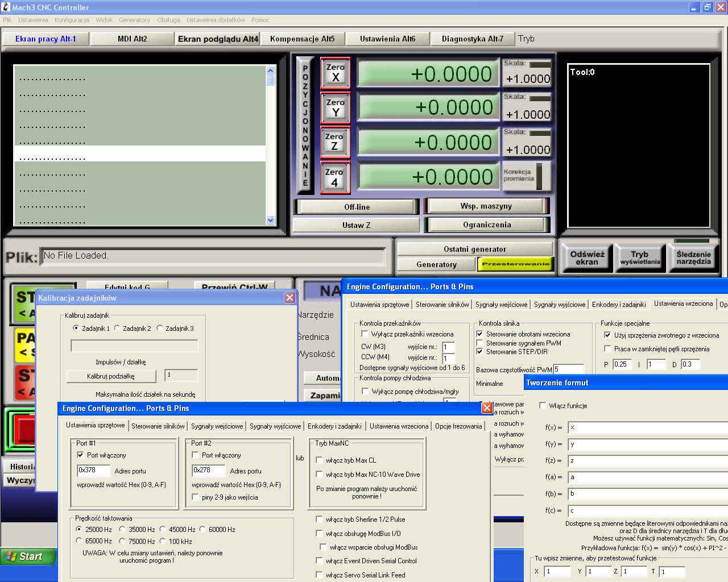Viewport: 728px width, 582px height.
Task: Enable Event Driven Serial Control
Action: (319, 561)
